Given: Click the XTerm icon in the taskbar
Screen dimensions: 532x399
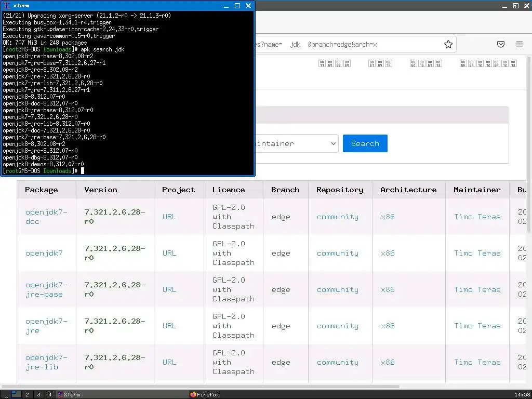Looking at the screenshot, I should pos(60,394).
